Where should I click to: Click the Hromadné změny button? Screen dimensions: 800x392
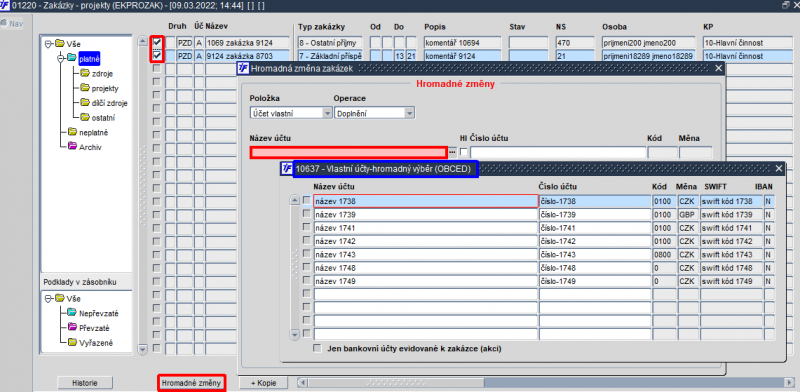coord(191,383)
